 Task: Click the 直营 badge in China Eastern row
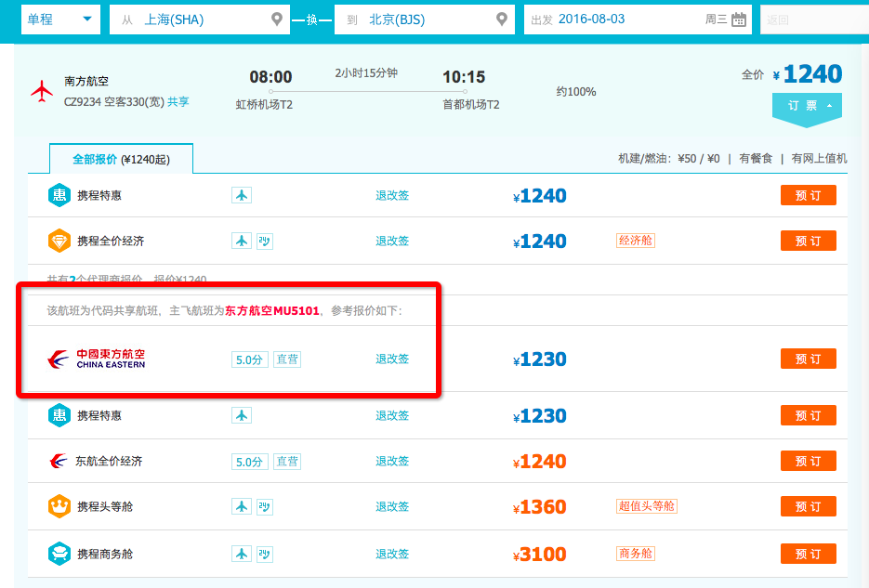tap(286, 359)
